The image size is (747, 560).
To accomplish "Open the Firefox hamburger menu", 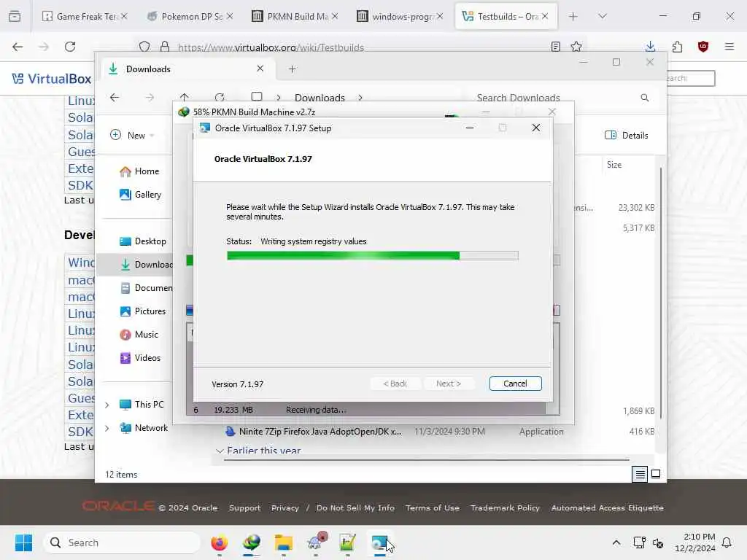I will 729,47.
